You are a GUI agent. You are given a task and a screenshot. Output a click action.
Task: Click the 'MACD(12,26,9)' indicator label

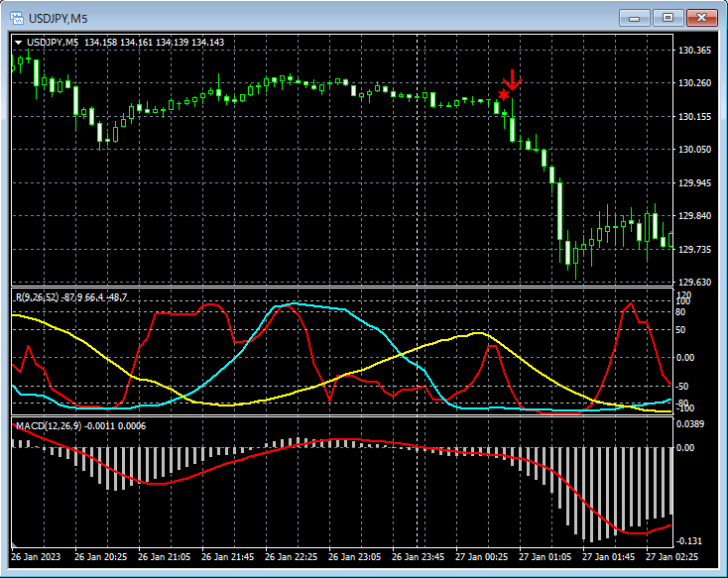(49, 425)
